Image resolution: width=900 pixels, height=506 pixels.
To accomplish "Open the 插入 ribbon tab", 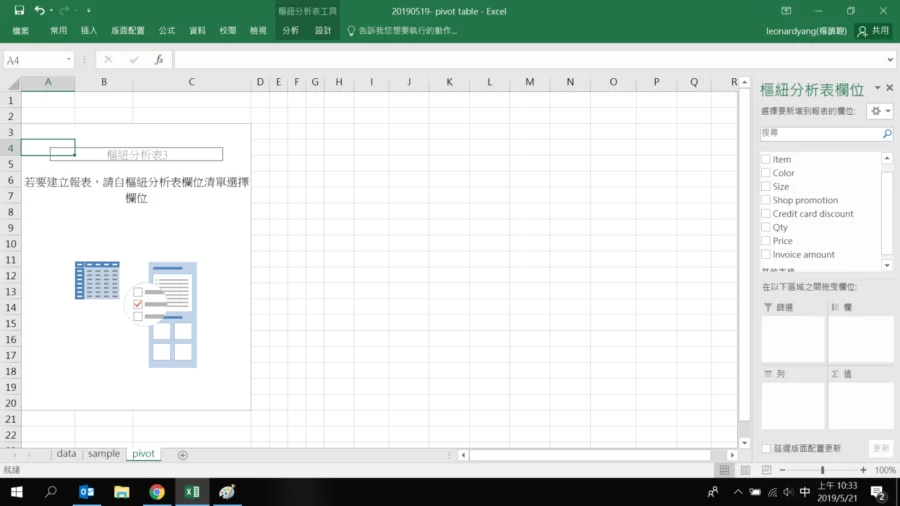I will [89, 31].
